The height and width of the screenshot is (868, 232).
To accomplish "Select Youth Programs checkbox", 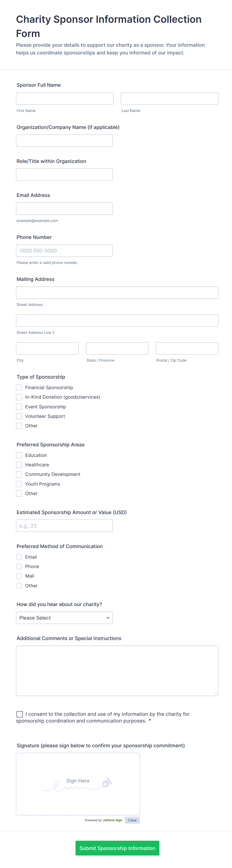I will 19,484.
